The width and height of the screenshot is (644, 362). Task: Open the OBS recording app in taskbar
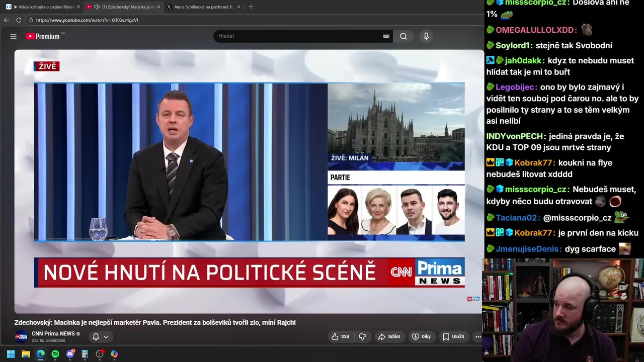100,354
